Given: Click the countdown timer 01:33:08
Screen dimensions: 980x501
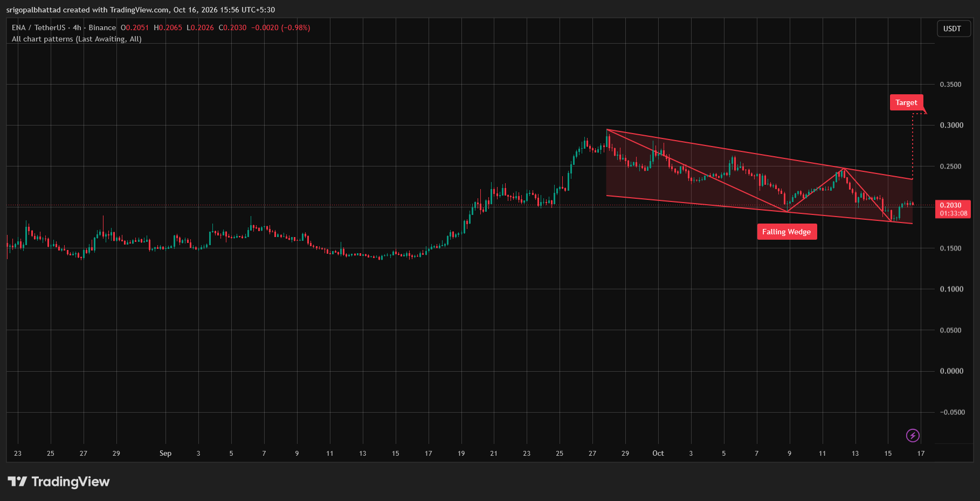Looking at the screenshot, I should pos(954,213).
